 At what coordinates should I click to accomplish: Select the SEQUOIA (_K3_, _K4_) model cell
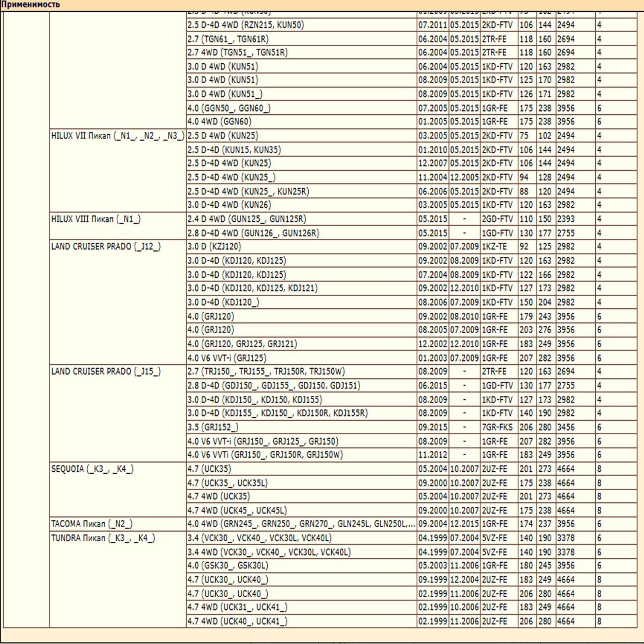(92, 469)
